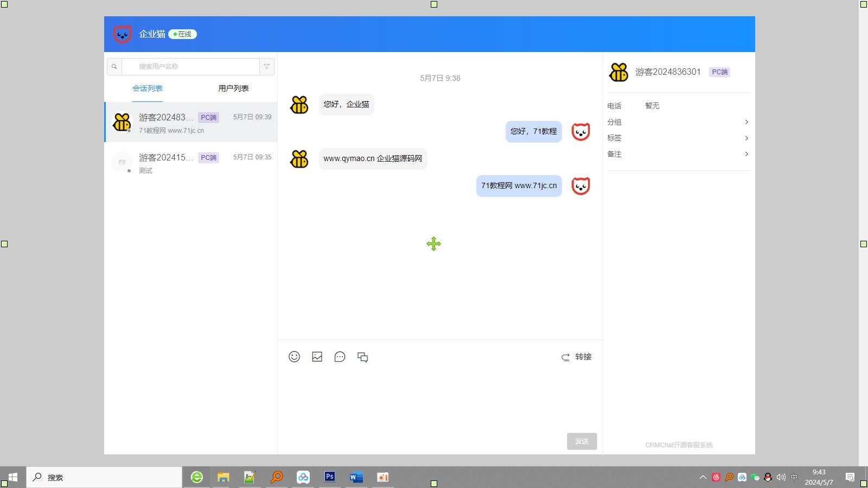
Task: Expand the 分组 group row
Action: pyautogui.click(x=678, y=122)
